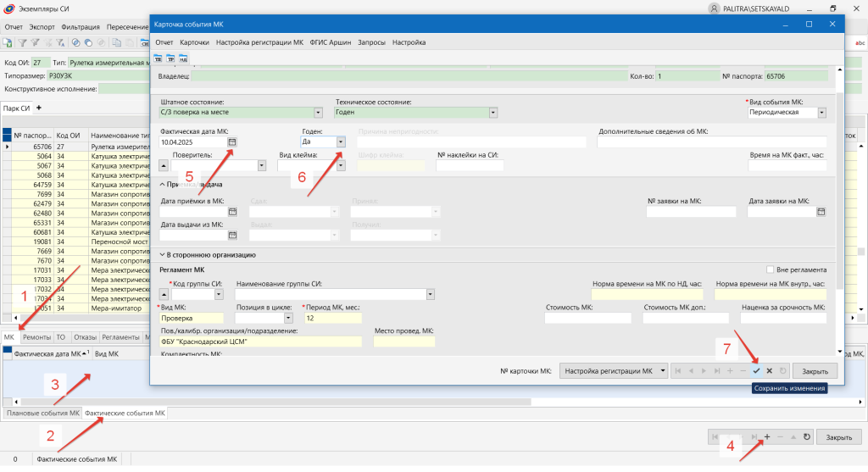Click Закрыть button in Экземпляры СИ window

click(x=838, y=437)
